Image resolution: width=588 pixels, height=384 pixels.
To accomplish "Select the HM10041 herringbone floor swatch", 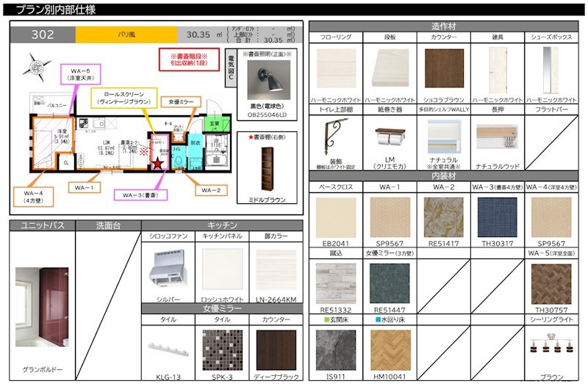I will (x=390, y=349).
